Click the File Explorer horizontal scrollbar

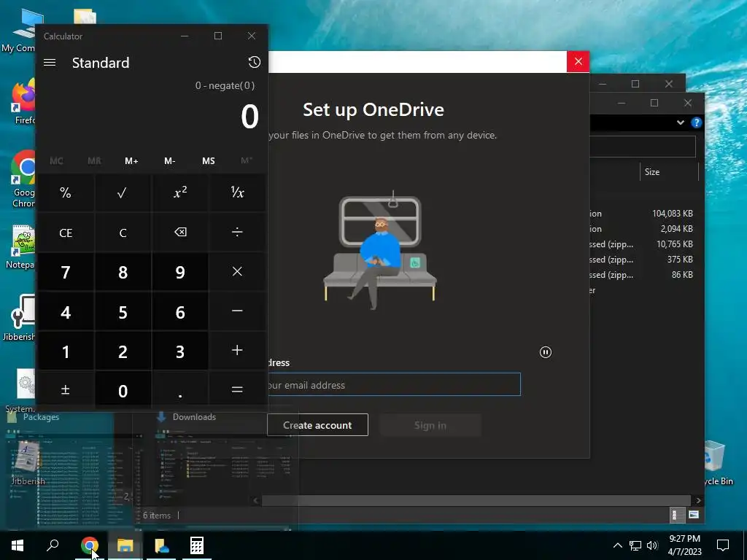(x=476, y=500)
